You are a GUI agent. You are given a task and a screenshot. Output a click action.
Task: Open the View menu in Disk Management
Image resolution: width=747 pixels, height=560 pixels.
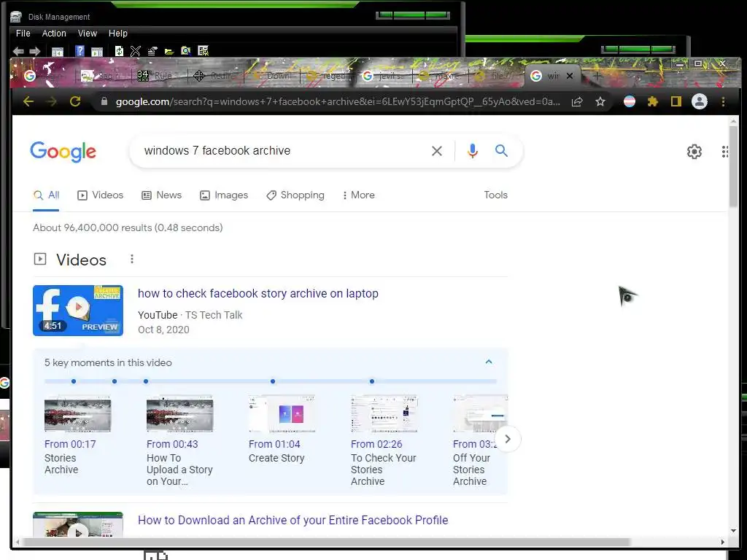(x=88, y=34)
